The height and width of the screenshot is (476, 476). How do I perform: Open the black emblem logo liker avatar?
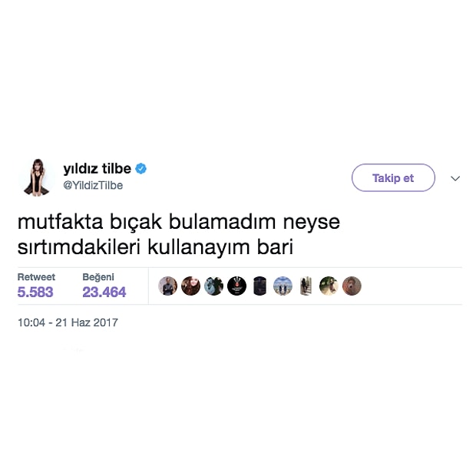point(236,286)
